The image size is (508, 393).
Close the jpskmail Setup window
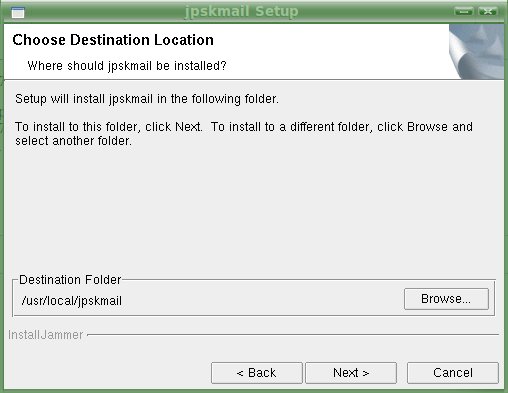487,11
